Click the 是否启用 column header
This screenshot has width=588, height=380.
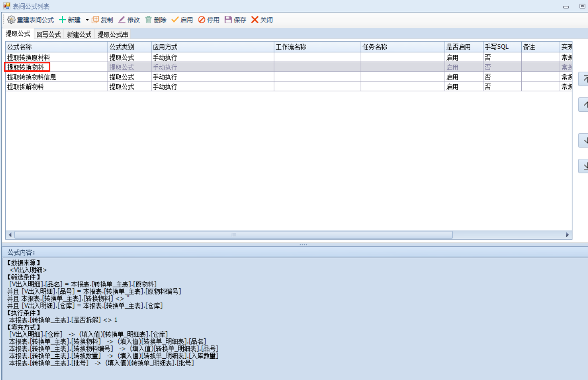pyautogui.click(x=463, y=47)
